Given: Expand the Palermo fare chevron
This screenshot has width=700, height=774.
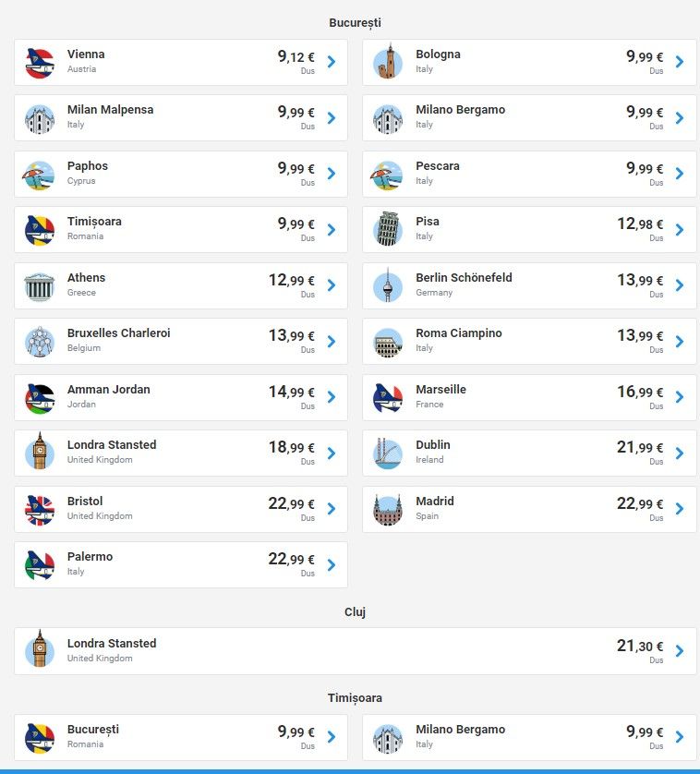Looking at the screenshot, I should click(x=332, y=564).
